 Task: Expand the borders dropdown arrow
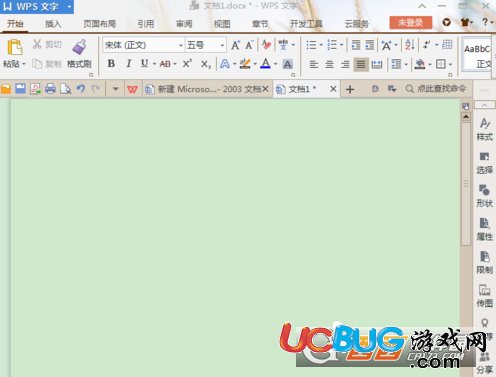[450, 64]
